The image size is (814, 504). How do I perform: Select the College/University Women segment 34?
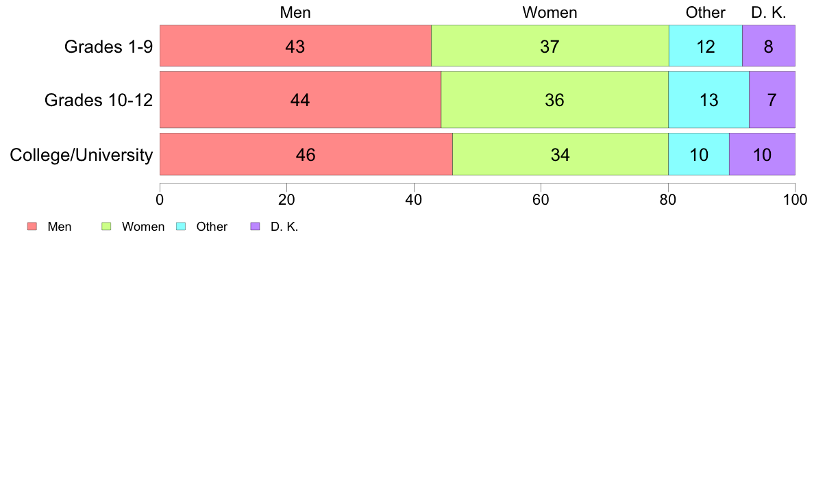coord(560,154)
